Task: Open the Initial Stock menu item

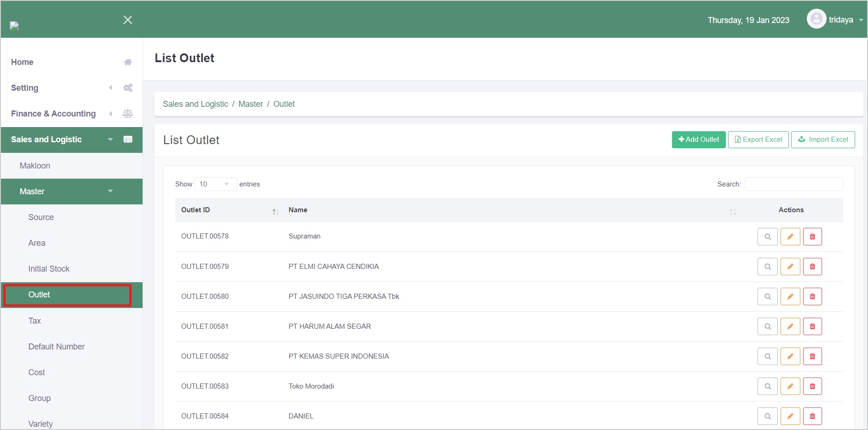Action: click(x=49, y=269)
